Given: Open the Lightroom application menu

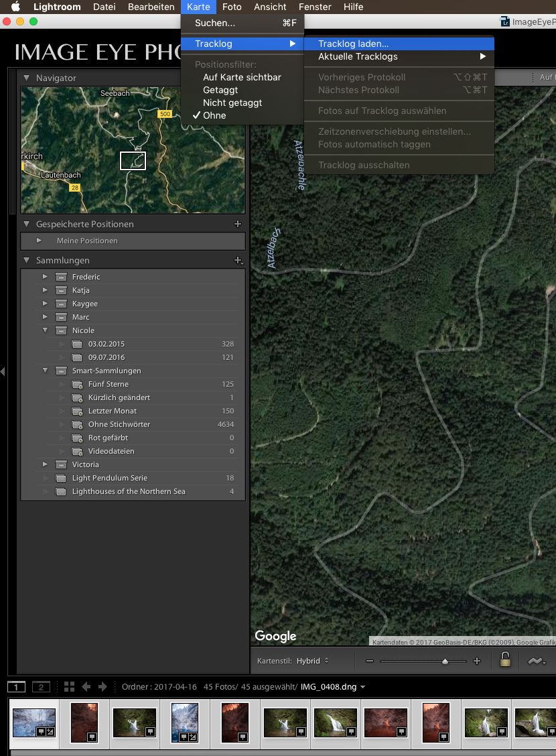Looking at the screenshot, I should tap(57, 7).
